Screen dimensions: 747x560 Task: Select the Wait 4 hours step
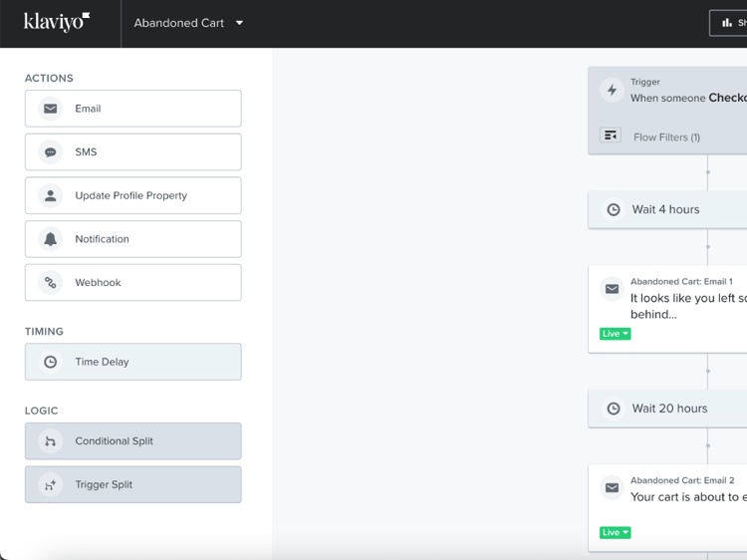667,209
